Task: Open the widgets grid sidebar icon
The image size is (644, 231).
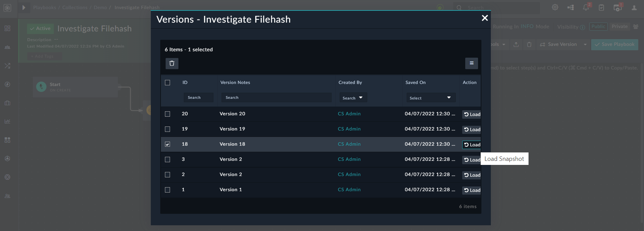Action: click(7, 140)
